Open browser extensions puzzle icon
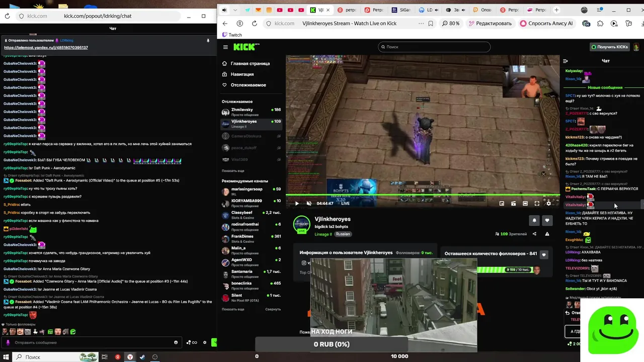Viewport: 644px width, 362px height. click(600, 23)
